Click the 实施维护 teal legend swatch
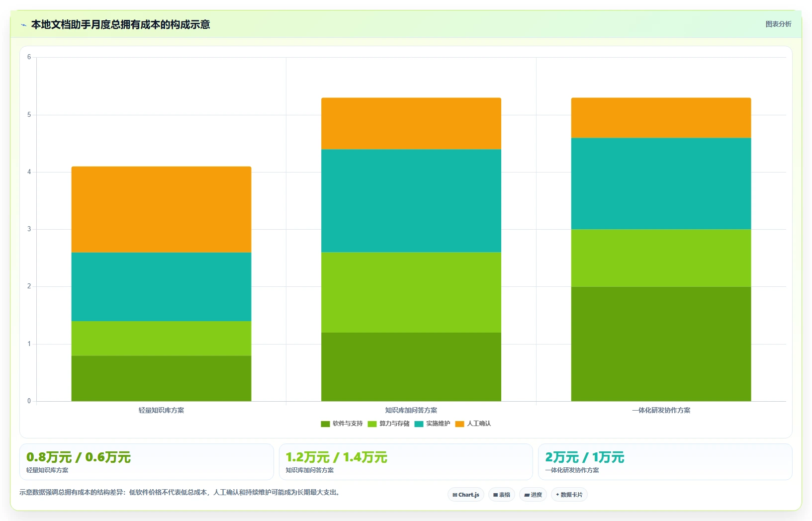This screenshot has height=521, width=812. [419, 424]
